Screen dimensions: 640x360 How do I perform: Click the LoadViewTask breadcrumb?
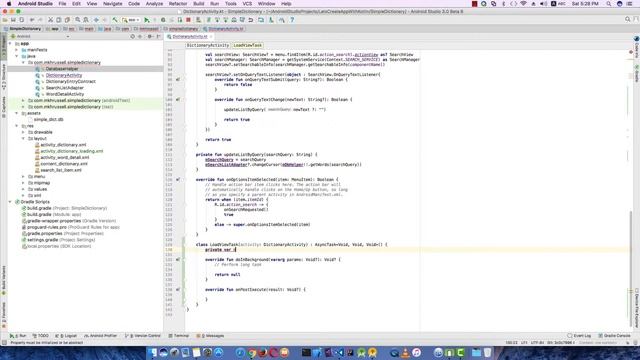pyautogui.click(x=248, y=45)
